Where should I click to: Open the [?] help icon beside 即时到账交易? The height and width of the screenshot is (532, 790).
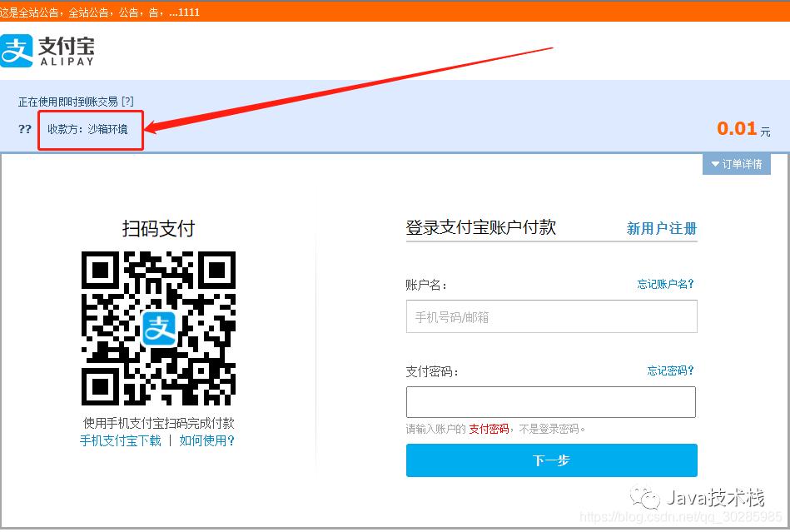(x=127, y=101)
